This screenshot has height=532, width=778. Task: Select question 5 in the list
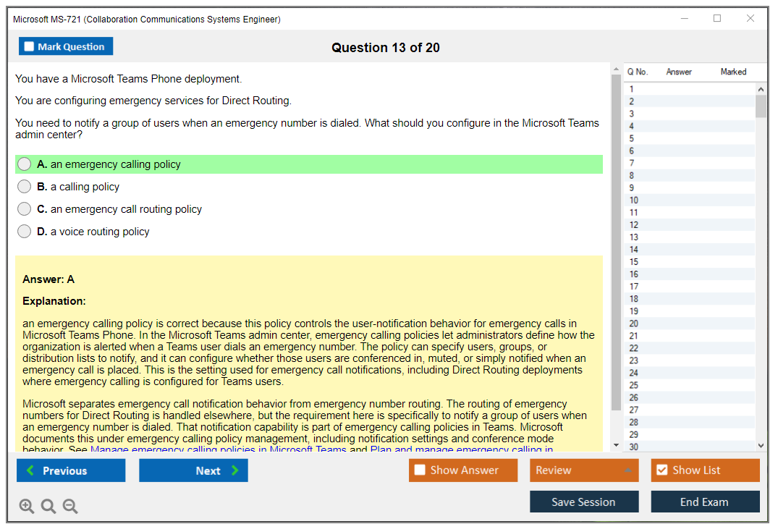(690, 138)
